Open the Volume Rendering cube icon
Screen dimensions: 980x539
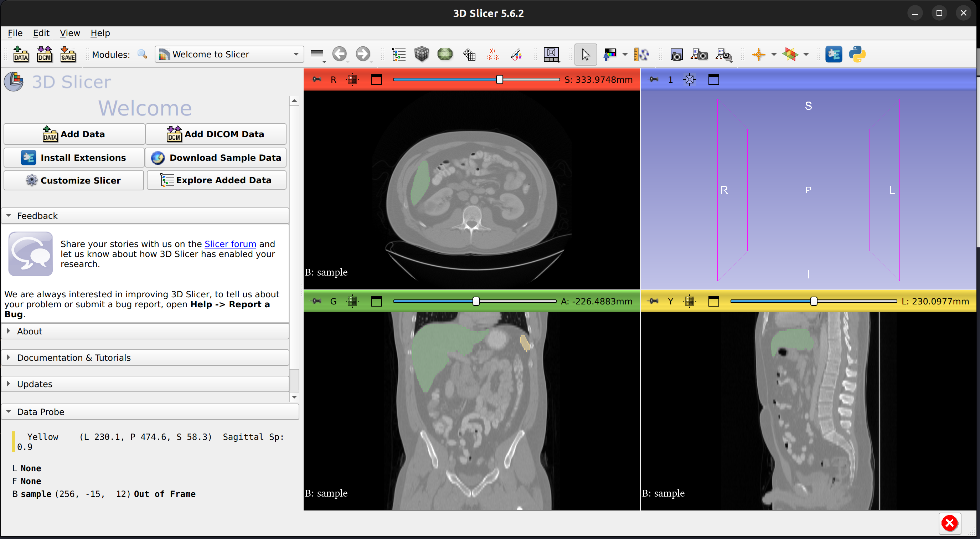pyautogui.click(x=422, y=55)
